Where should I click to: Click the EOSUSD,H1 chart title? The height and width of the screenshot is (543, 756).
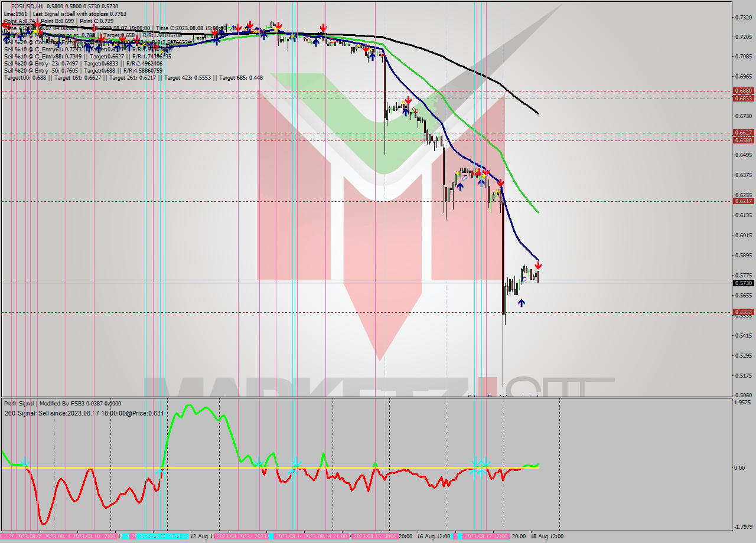point(25,5)
